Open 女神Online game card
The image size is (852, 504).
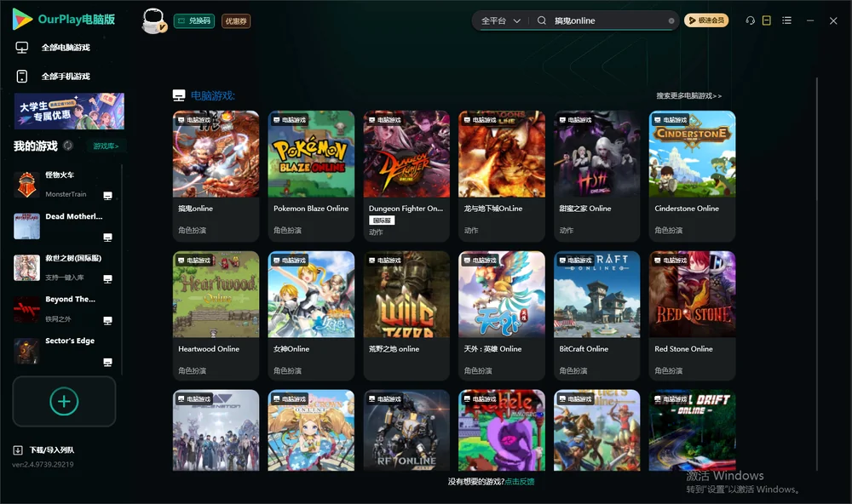pyautogui.click(x=311, y=316)
